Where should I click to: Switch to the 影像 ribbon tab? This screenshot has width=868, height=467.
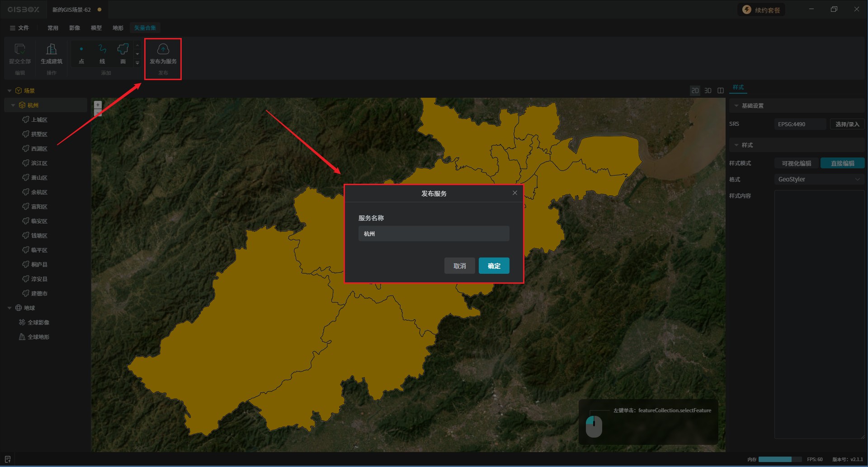coord(75,28)
